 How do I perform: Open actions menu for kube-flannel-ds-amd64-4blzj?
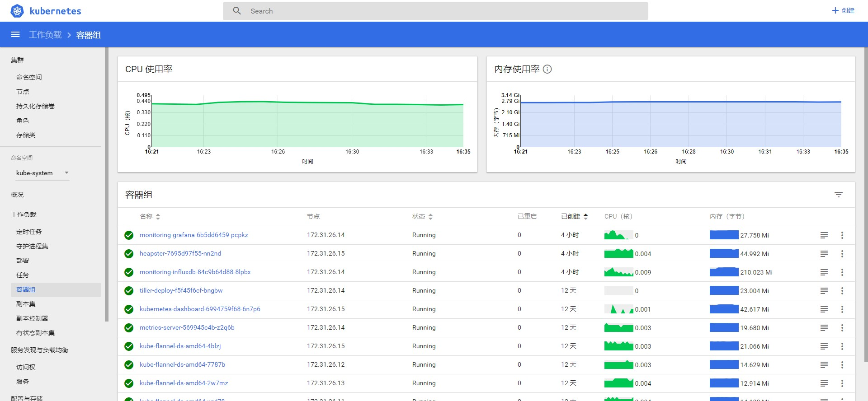click(x=842, y=346)
